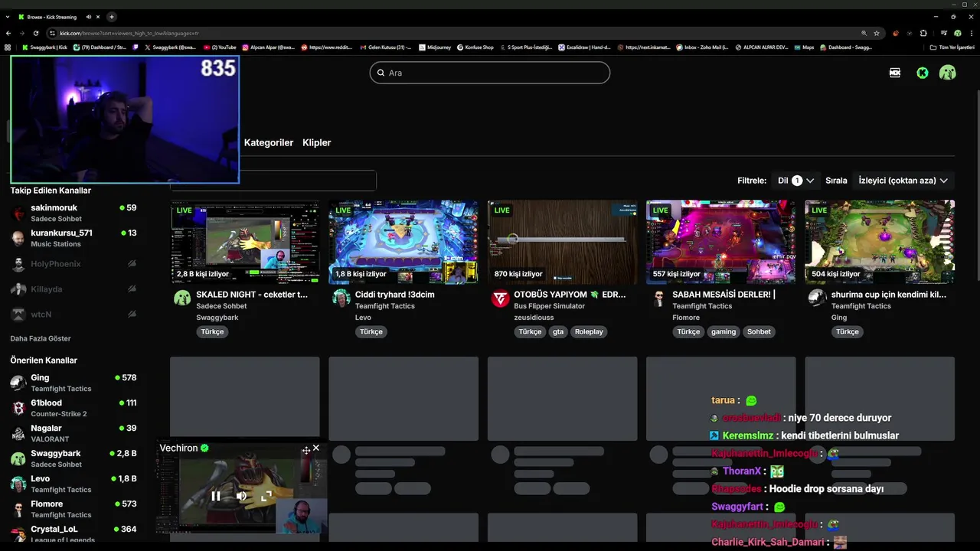Viewport: 980px width, 551px height.
Task: Mute the Browse - Kick Streaming tab audio
Action: pos(89,17)
